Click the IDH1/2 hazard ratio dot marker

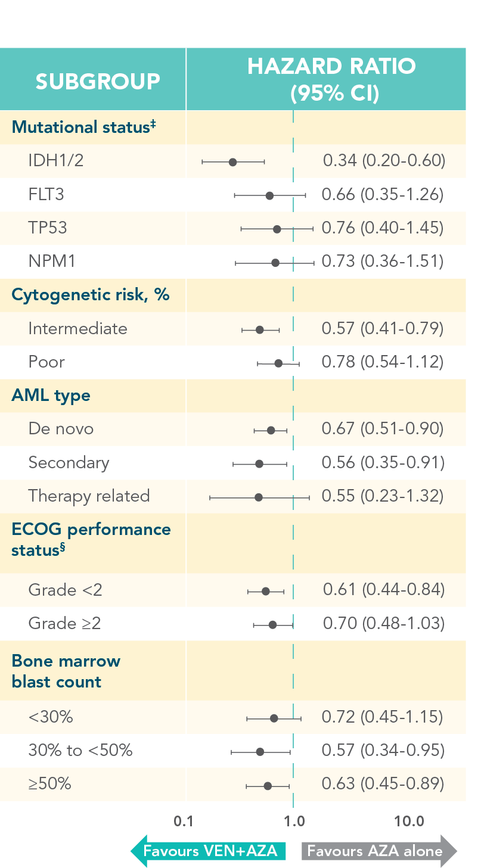coord(232,162)
